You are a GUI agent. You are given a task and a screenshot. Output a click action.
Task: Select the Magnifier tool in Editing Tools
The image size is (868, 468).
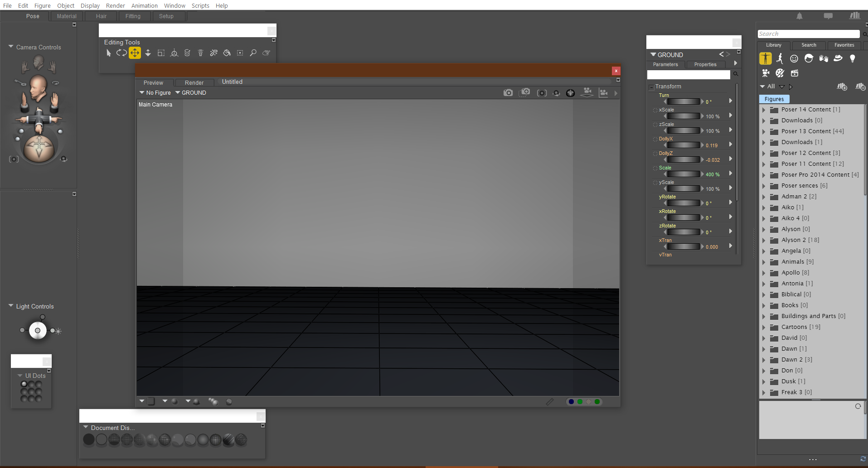click(253, 53)
